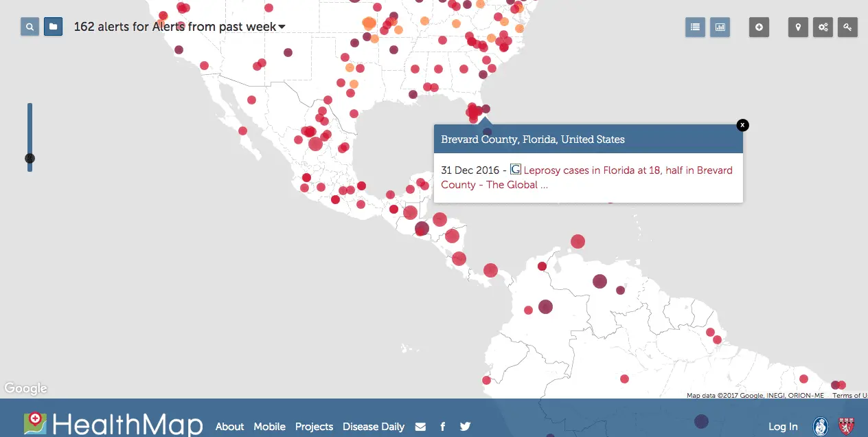Open the Projects menu item
Screen dimensions: 868x437
click(314, 427)
